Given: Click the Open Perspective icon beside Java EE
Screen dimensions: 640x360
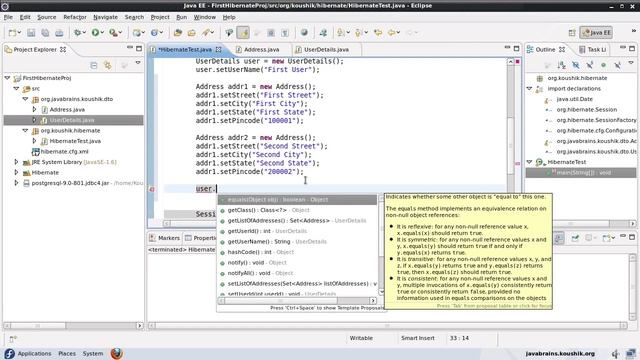Looking at the screenshot, I should pos(572,33).
